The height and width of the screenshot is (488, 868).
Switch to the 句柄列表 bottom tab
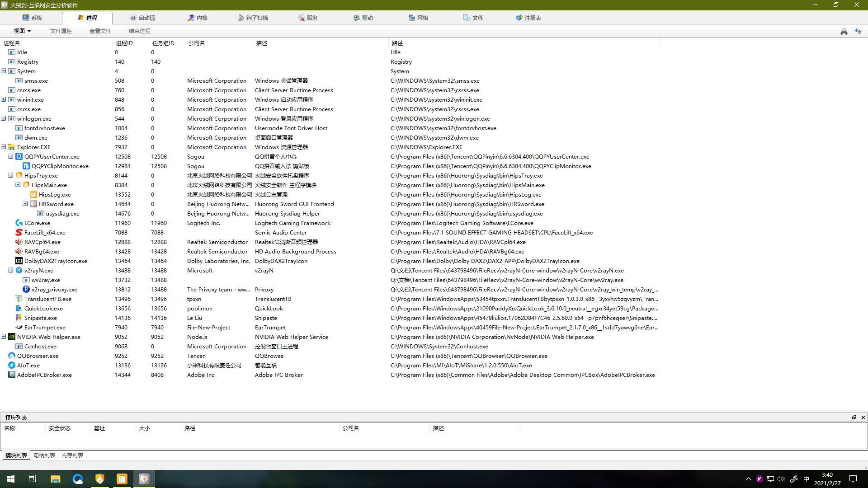[44, 455]
